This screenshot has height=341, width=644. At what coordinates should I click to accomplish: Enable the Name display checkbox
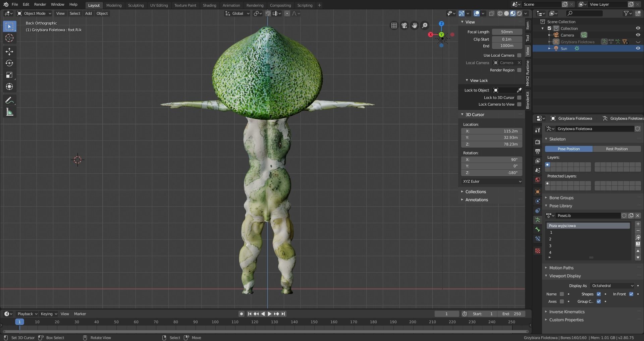[562, 294]
